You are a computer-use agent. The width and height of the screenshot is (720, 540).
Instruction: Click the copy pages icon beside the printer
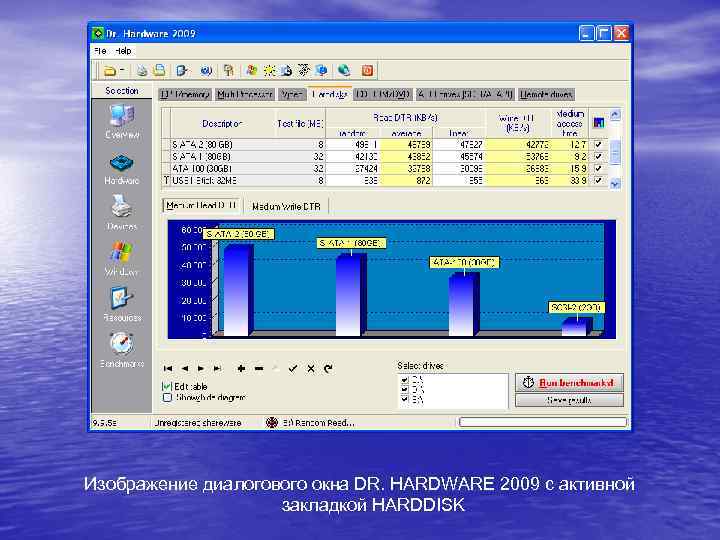pos(159,70)
